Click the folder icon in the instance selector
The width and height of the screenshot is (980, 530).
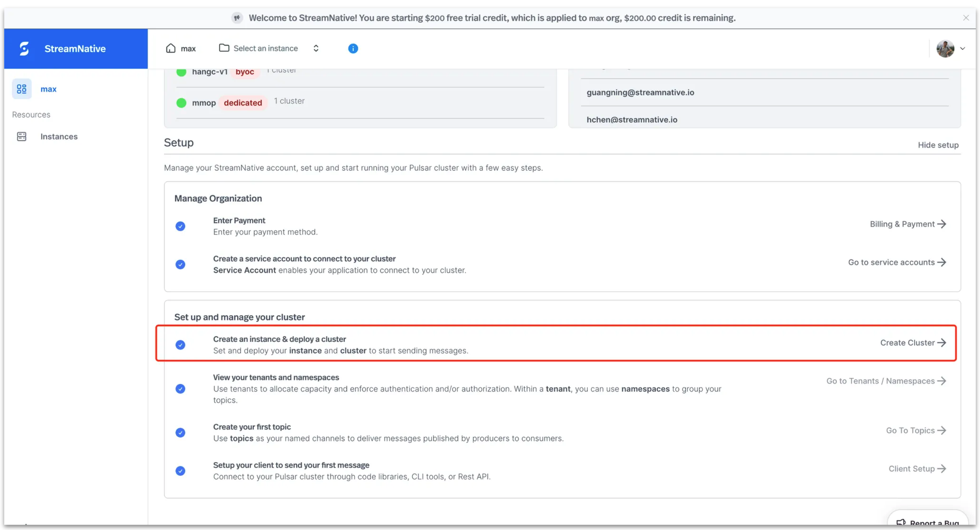[224, 48]
